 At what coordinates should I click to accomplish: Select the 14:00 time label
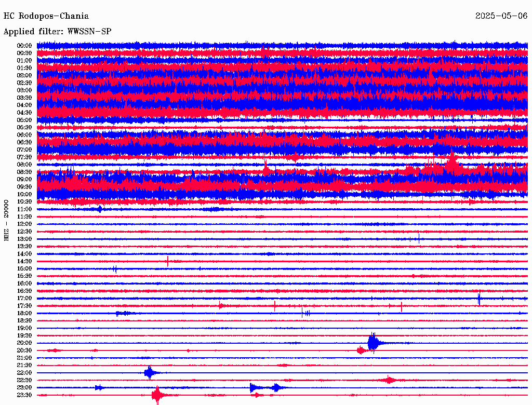(x=24, y=254)
